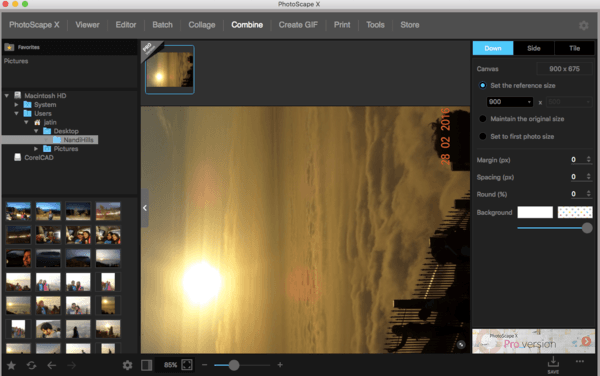This screenshot has width=600, height=376.
Task: Go to the Print tab
Action: point(342,25)
